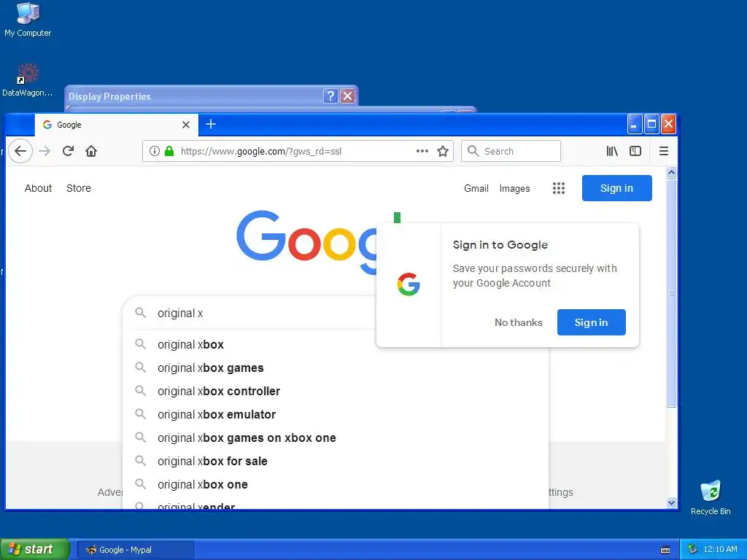This screenshot has height=560, width=747.
Task: Choose suggestion "original xbox one"
Action: pos(336,484)
